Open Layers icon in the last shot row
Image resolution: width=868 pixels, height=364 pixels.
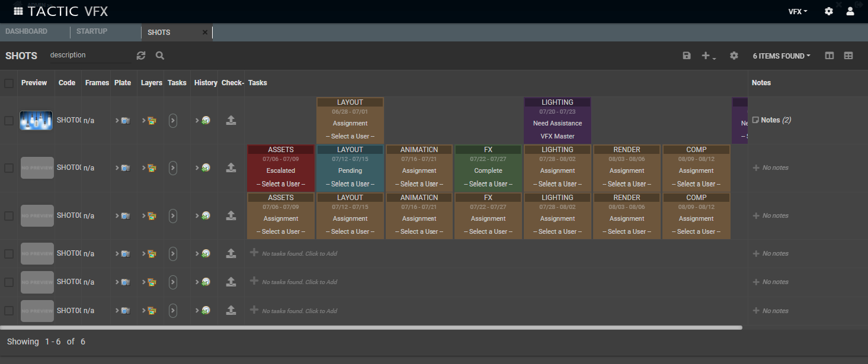(152, 311)
